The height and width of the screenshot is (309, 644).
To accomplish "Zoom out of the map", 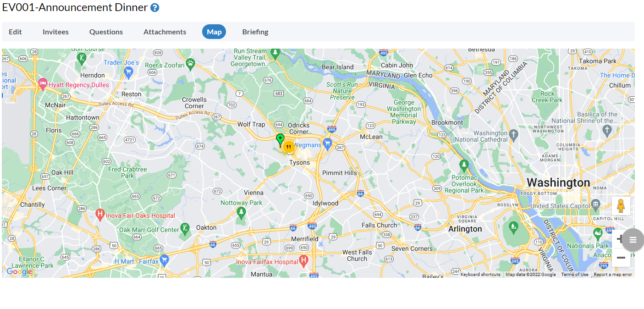I will pos(621,258).
